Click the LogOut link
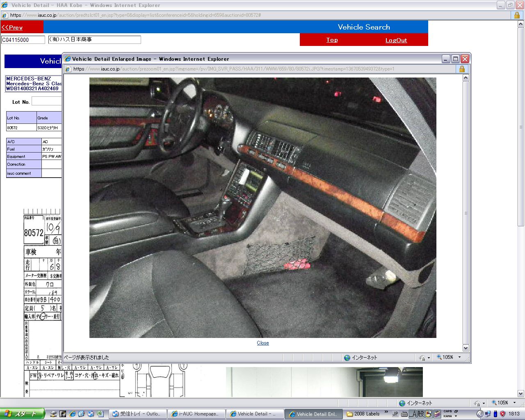Image resolution: width=525 pixels, height=420 pixels. point(396,40)
